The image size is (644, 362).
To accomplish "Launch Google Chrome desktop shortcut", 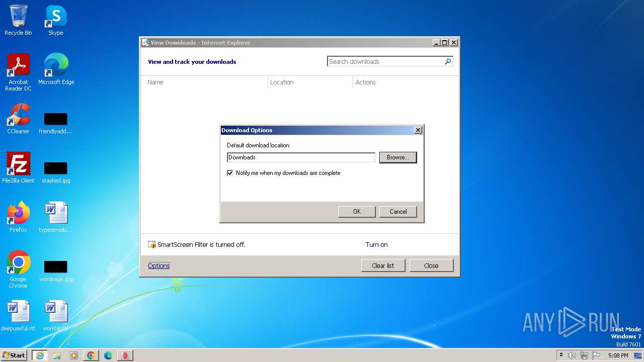I will click(x=18, y=269).
